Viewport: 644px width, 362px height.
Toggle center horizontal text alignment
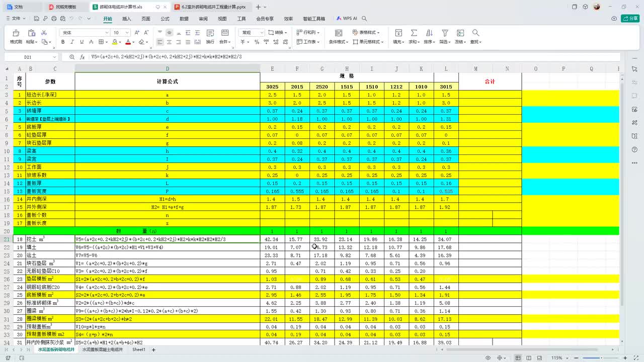170,42
